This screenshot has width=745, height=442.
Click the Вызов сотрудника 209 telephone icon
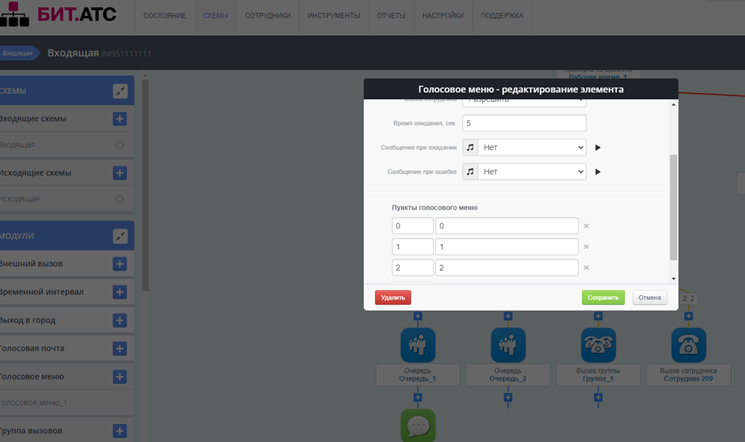(x=688, y=345)
